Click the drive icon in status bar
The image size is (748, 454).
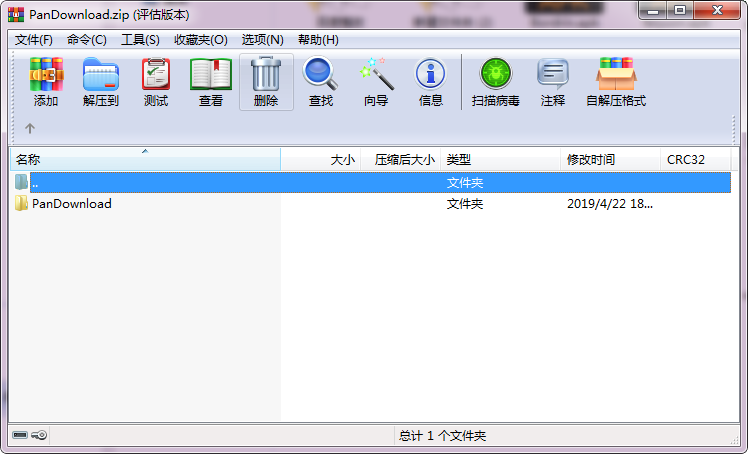(x=20, y=435)
